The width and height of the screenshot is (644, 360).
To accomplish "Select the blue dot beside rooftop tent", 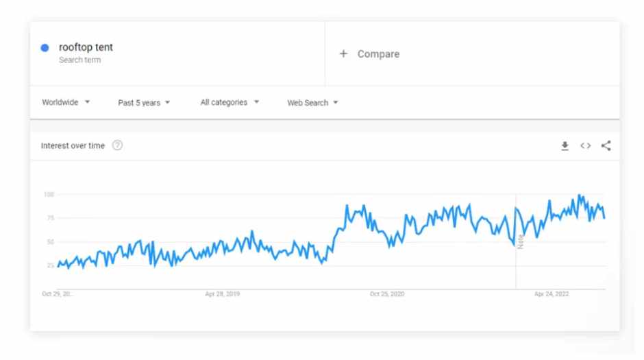I will click(x=45, y=48).
